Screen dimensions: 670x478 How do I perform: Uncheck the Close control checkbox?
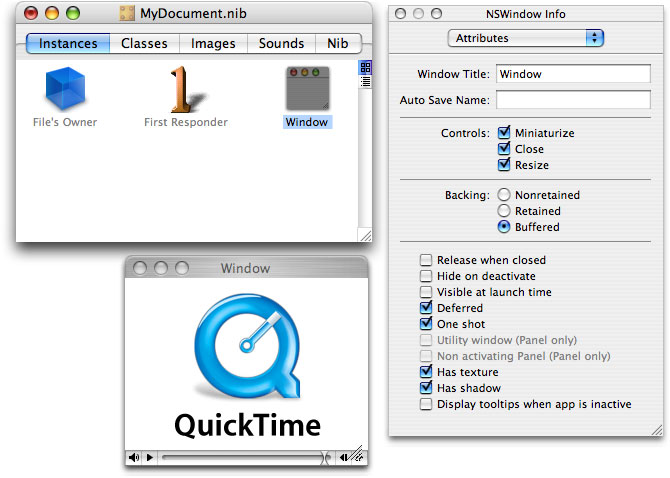pos(504,149)
